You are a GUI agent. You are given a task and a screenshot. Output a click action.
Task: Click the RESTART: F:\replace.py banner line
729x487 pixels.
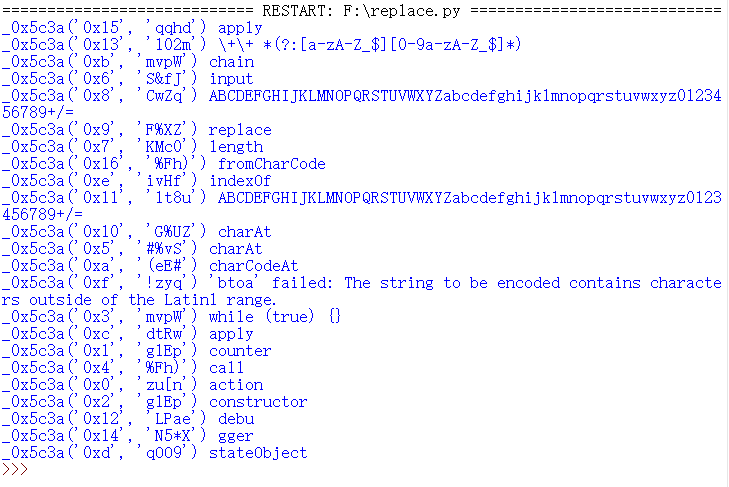364,10
